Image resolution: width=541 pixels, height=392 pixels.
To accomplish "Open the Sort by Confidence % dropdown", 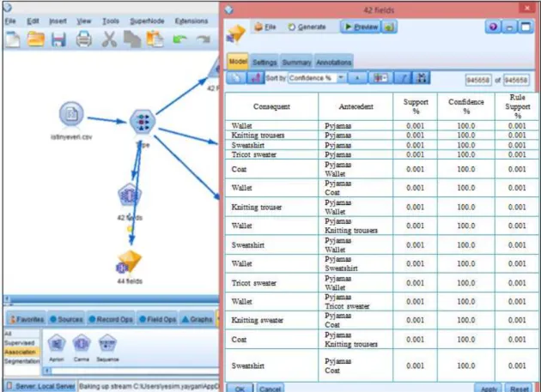I will (316, 78).
